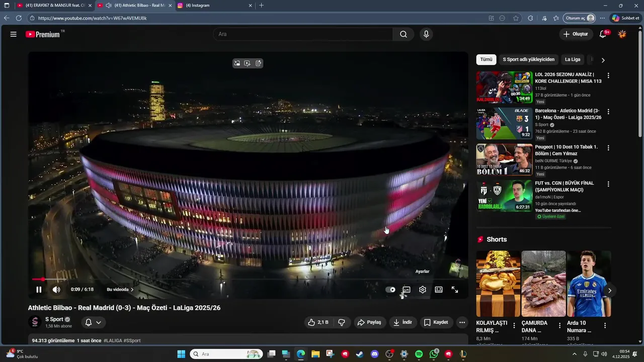Open options for the KOLAYLAŞTIRILMIŞ short
This screenshot has height=362, width=644.
point(514,326)
